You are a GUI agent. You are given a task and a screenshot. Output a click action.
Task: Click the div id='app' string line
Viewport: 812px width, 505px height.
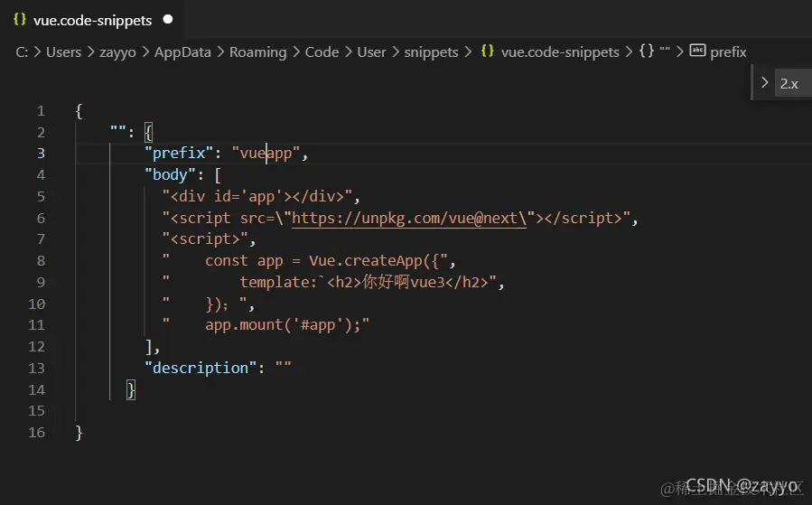[x=257, y=197]
